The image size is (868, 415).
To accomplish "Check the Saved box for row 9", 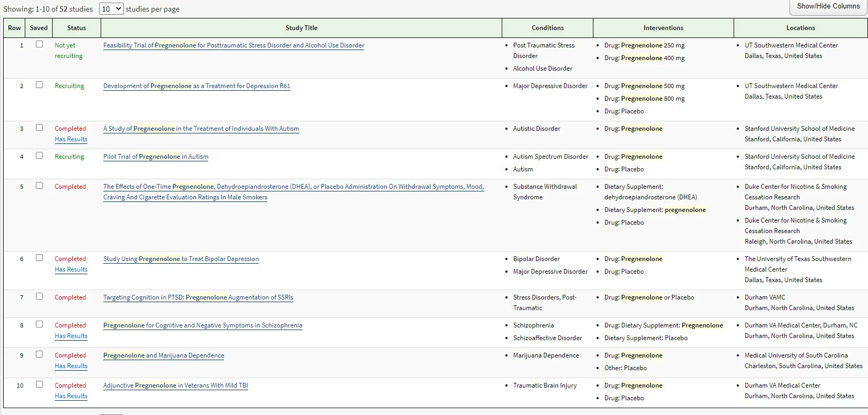I will pyautogui.click(x=39, y=354).
